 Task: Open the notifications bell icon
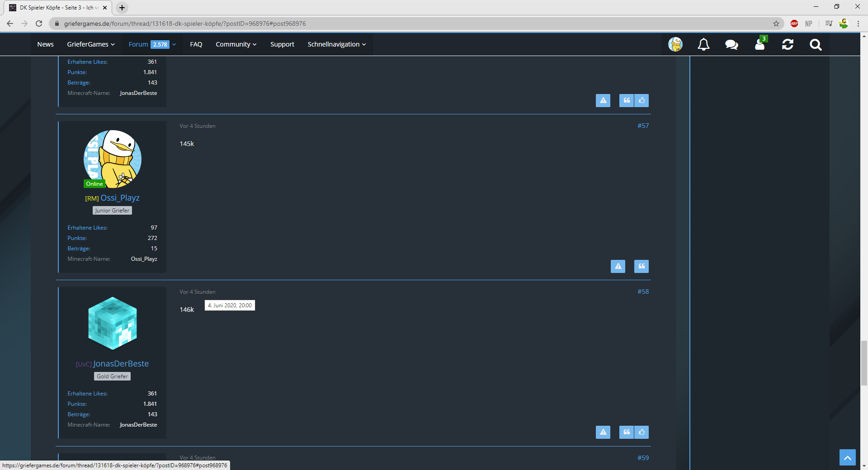[x=703, y=44]
